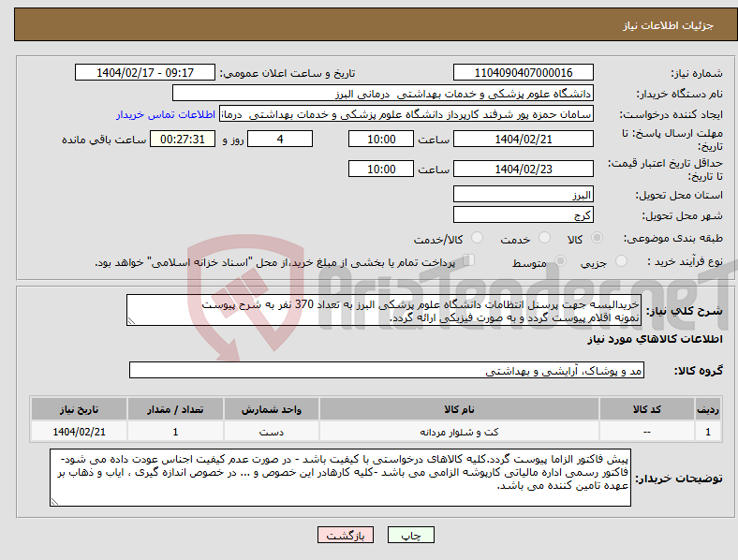Click the delivery province field البرز
Viewport: 738px width, 560px height.
tap(523, 194)
